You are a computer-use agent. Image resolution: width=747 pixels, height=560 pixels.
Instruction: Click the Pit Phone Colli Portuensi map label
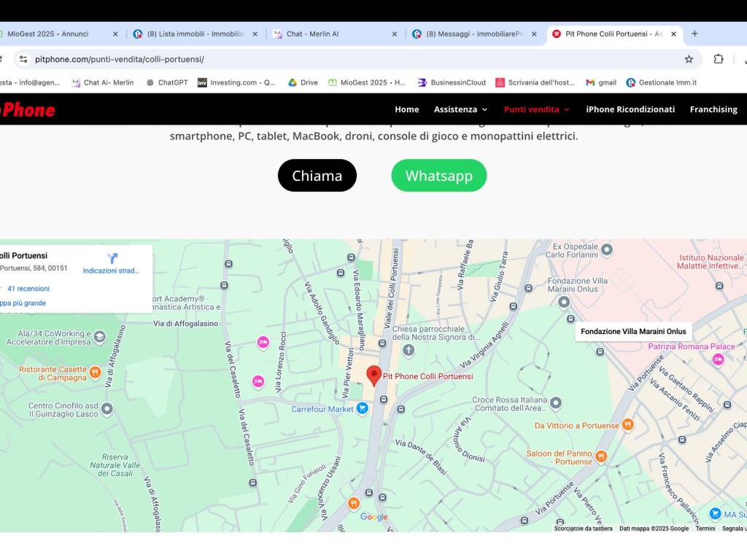pos(427,376)
